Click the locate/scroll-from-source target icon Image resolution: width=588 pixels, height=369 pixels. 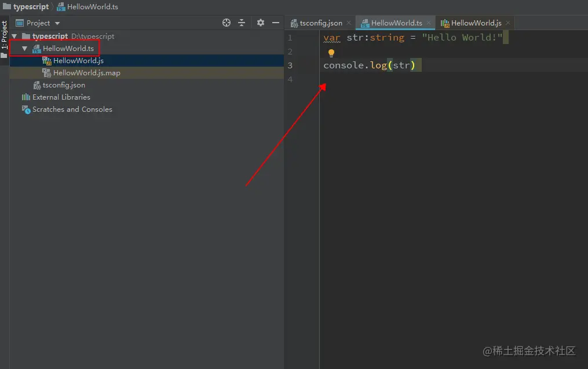(x=226, y=23)
